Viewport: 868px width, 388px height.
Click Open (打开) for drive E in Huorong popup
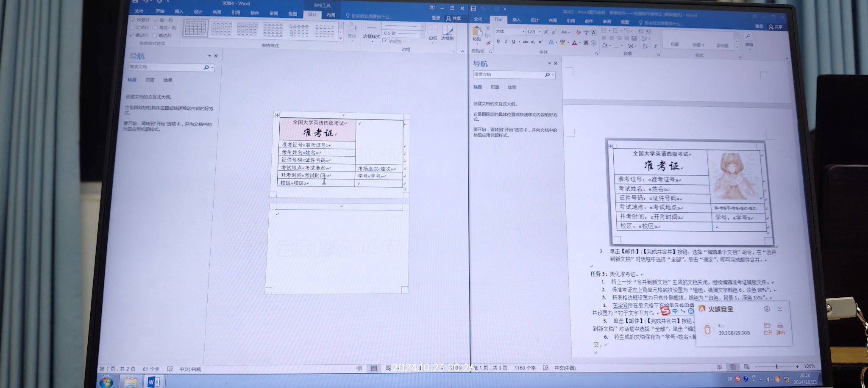tap(767, 329)
